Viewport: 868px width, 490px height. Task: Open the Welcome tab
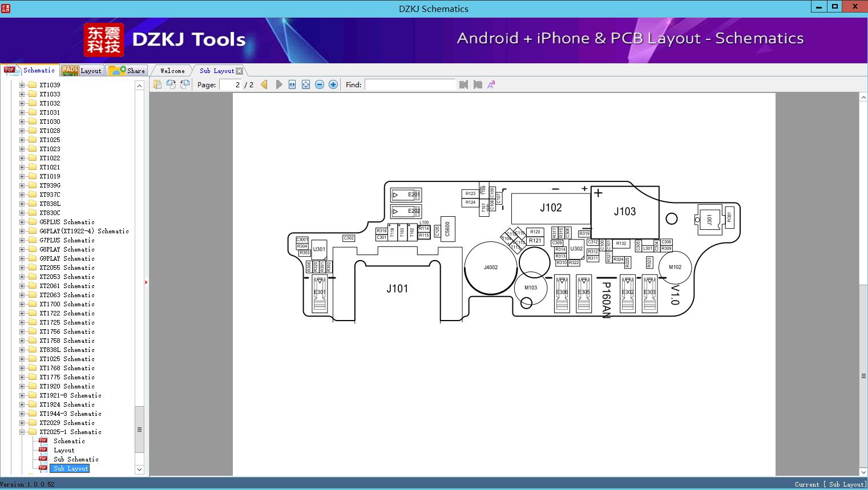coord(172,71)
